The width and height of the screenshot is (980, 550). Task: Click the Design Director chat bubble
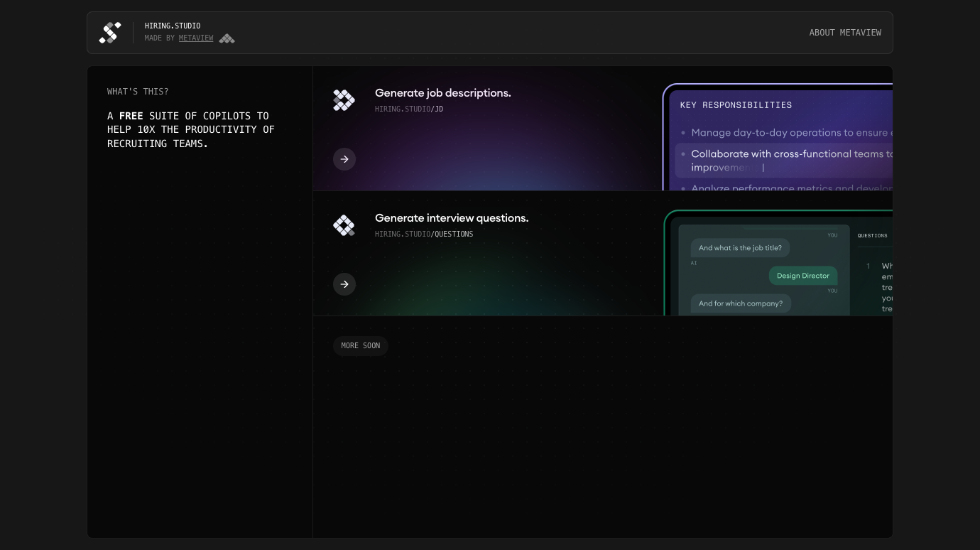(x=803, y=276)
